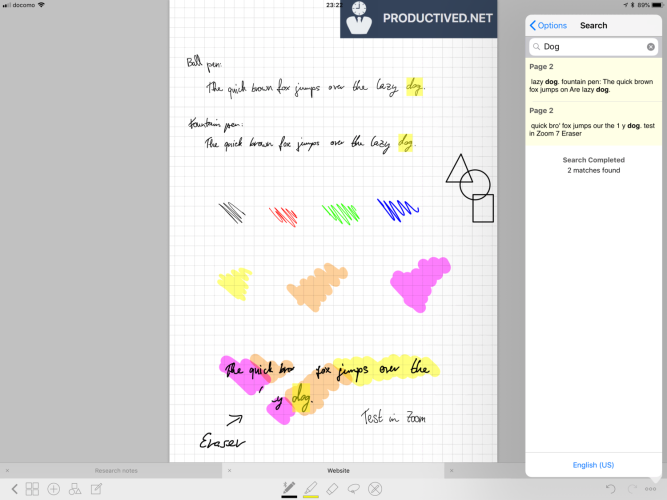
Task: Tap the black pen color bar
Action: [x=289, y=496]
